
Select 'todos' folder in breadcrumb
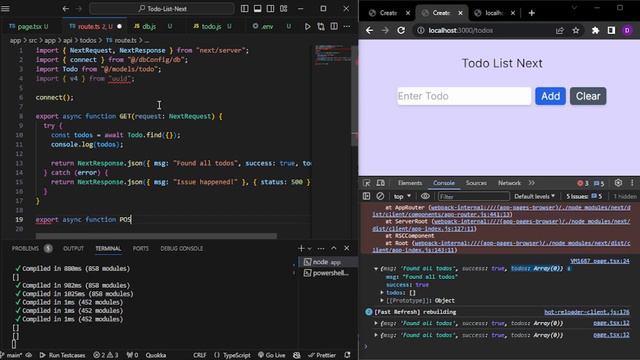tap(88, 40)
